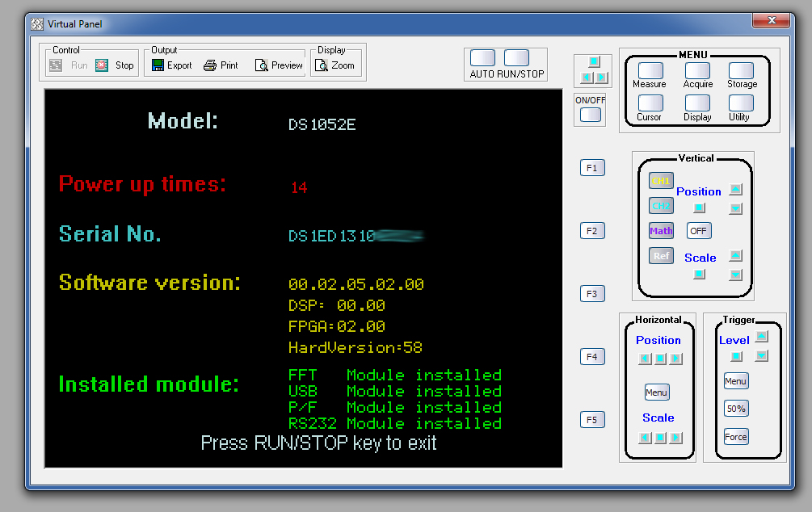The width and height of the screenshot is (812, 512).
Task: Click the F3 softkey
Action: click(x=592, y=294)
